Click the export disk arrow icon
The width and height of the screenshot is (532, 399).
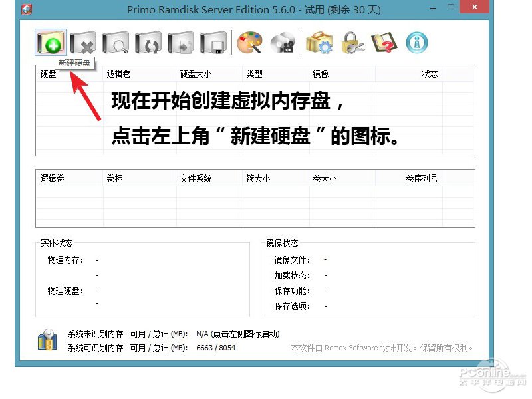point(183,41)
